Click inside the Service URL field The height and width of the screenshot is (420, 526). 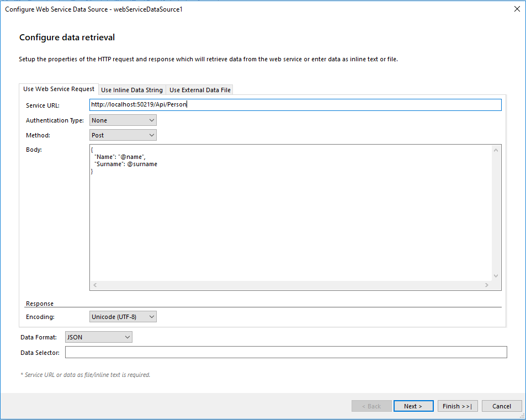[x=276, y=104]
